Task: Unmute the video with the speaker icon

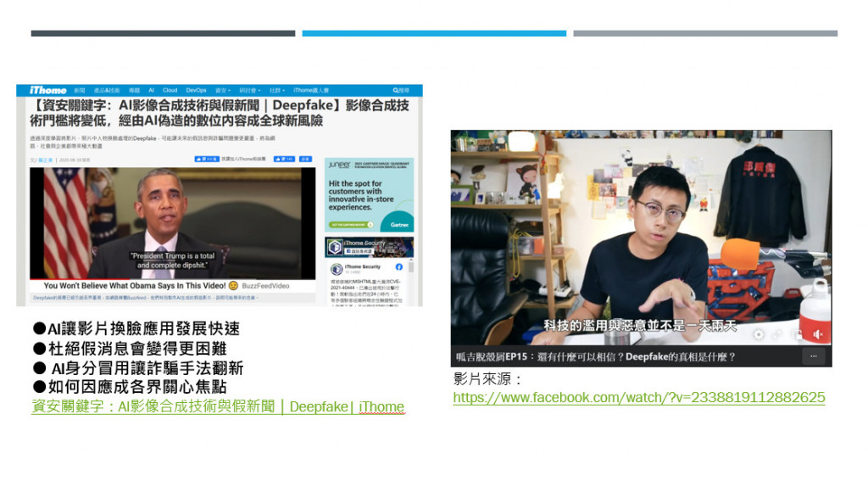Action: (818, 334)
